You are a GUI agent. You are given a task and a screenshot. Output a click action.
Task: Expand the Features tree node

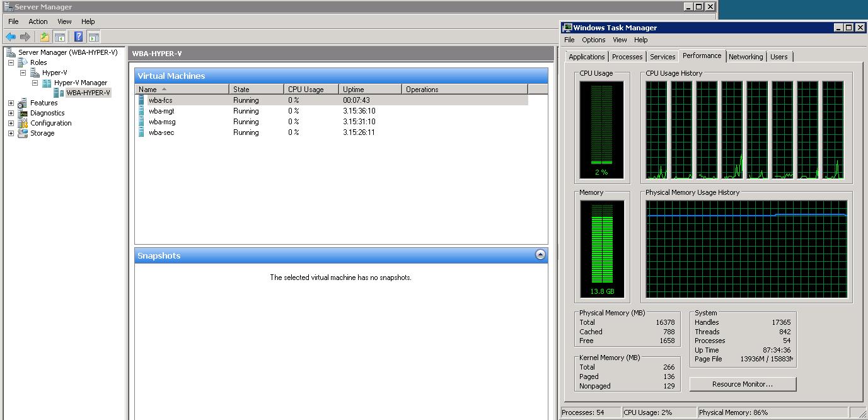click(x=11, y=103)
